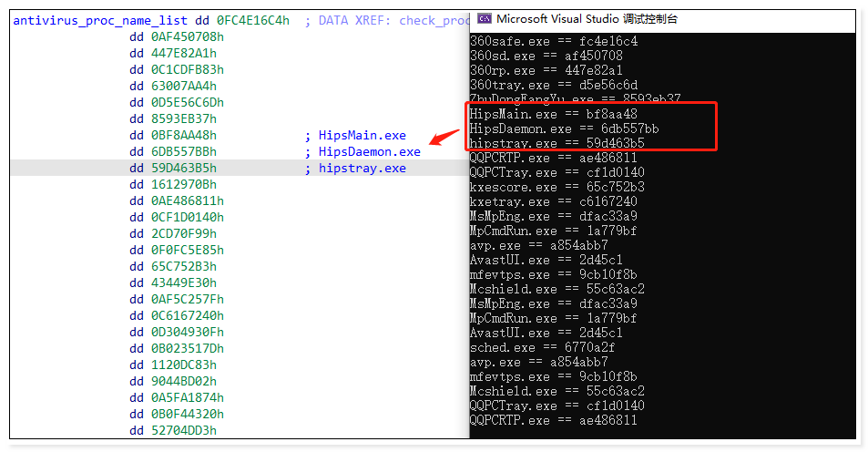Screen dimensions: 868x452
Task: Click the HipsDaemon.exe comment in disassembly
Action: click(369, 151)
